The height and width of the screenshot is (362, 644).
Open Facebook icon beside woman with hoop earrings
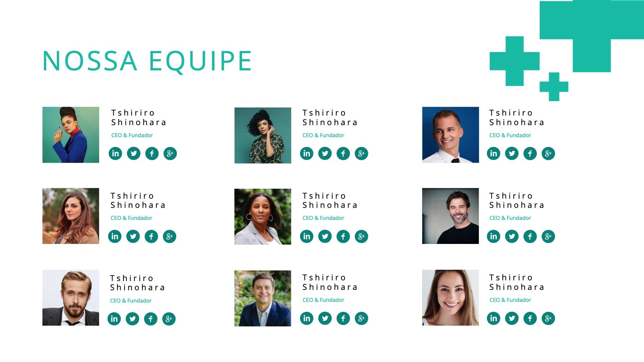click(x=343, y=237)
